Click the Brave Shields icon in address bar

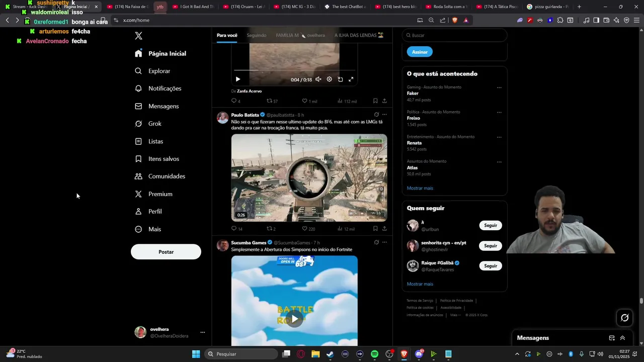(x=455, y=20)
